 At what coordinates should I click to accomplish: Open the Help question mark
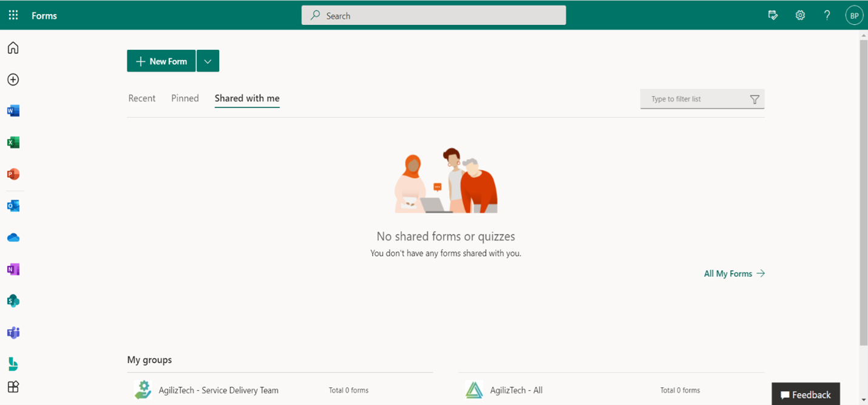tap(827, 15)
